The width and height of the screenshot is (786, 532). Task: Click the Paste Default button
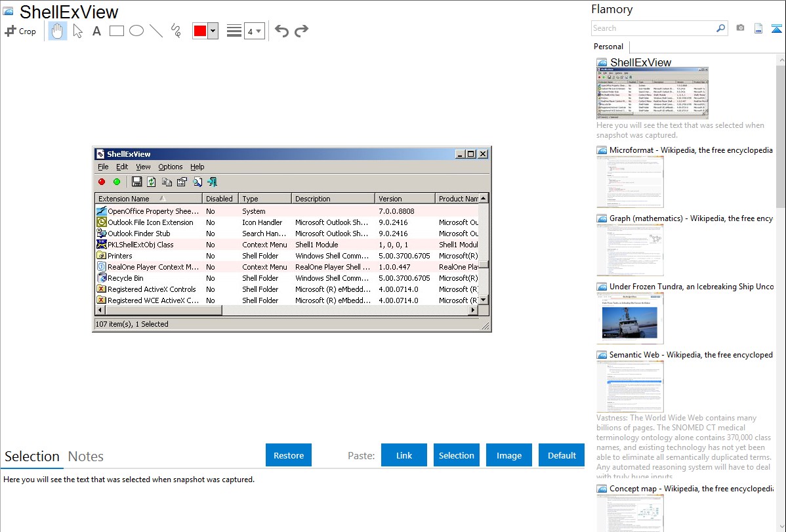point(562,455)
